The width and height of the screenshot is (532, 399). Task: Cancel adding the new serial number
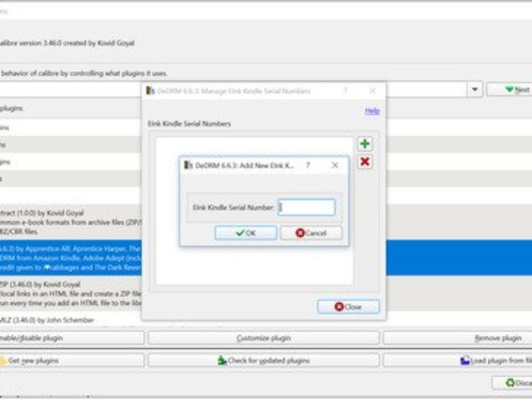pos(311,233)
